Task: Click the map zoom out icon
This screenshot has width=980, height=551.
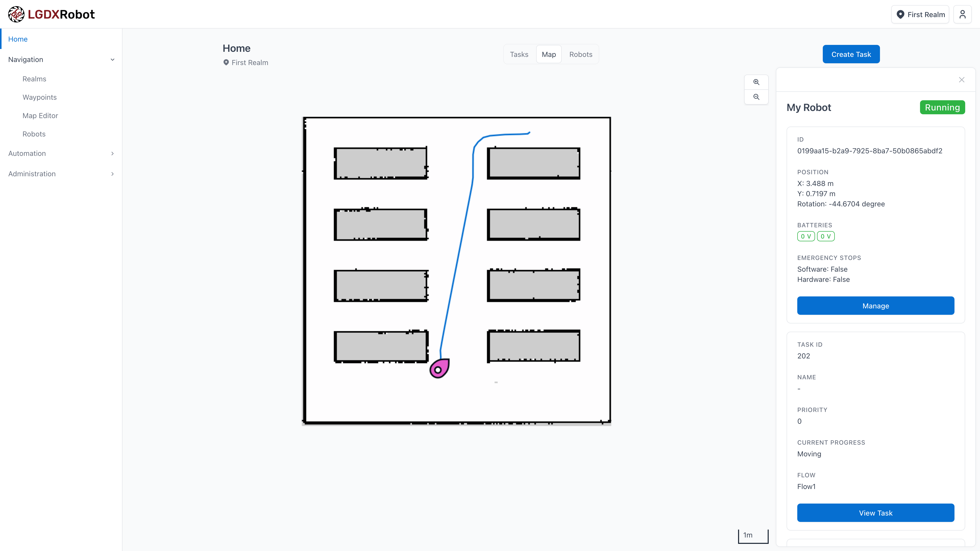Action: pyautogui.click(x=756, y=97)
